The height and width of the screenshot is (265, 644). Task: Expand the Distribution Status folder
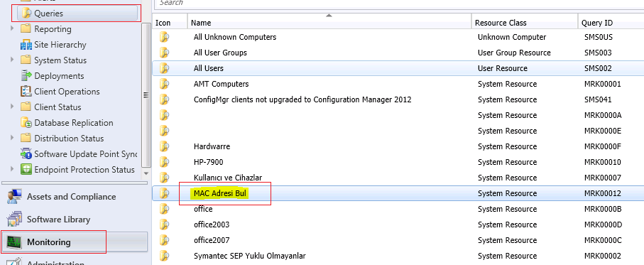coord(12,138)
